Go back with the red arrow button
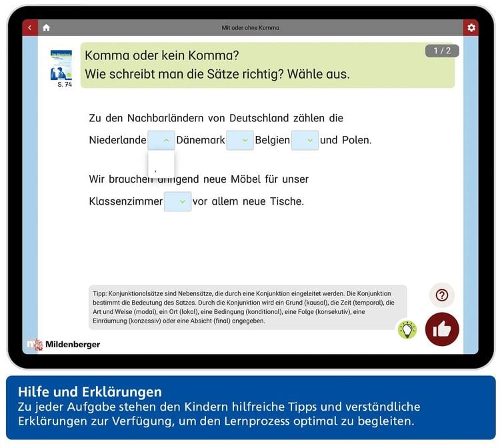500x448 pixels. coord(30,27)
